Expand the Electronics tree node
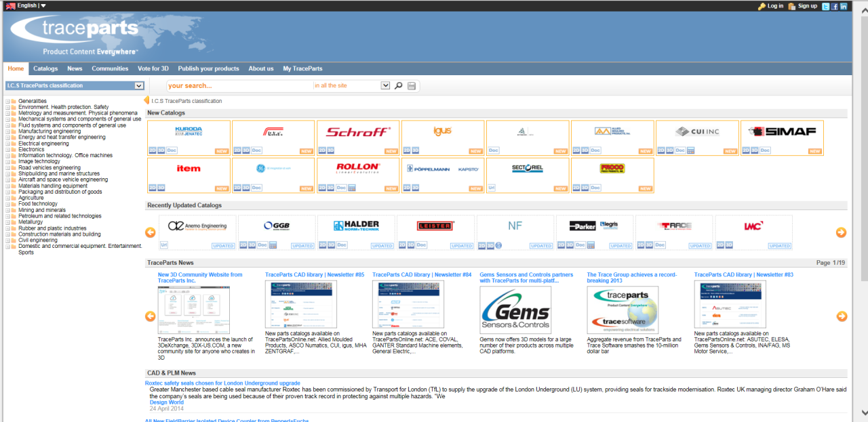868x422 pixels. (7, 150)
